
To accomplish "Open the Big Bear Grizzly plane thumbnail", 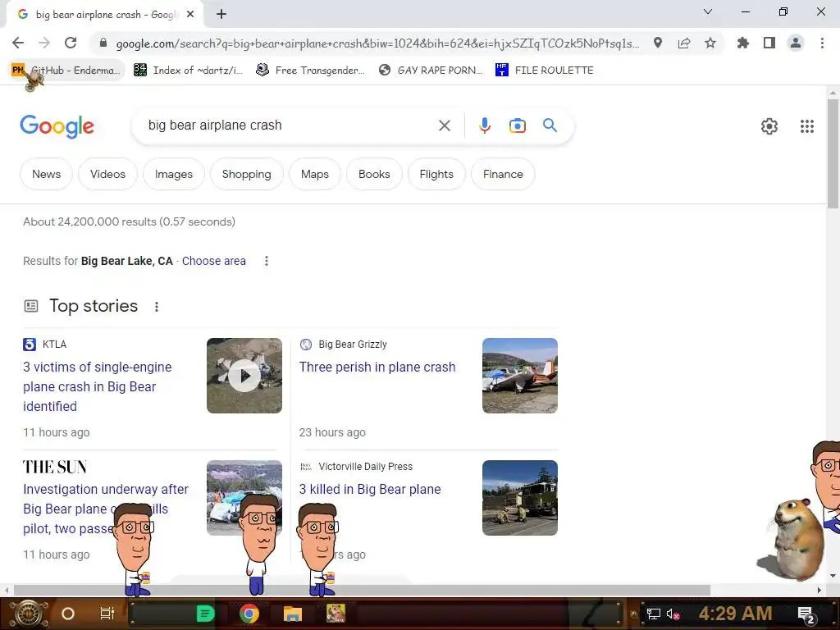I will [519, 376].
